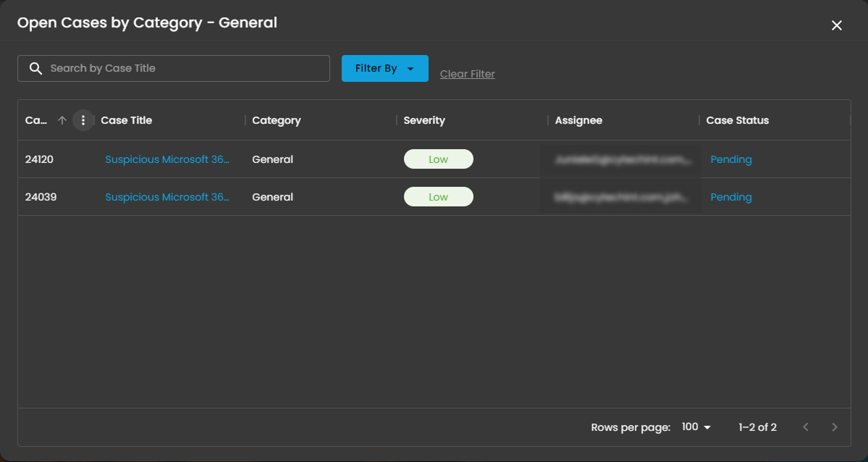The width and height of the screenshot is (868, 462).
Task: Click the Low severity badge for case 24120
Action: [438, 159]
